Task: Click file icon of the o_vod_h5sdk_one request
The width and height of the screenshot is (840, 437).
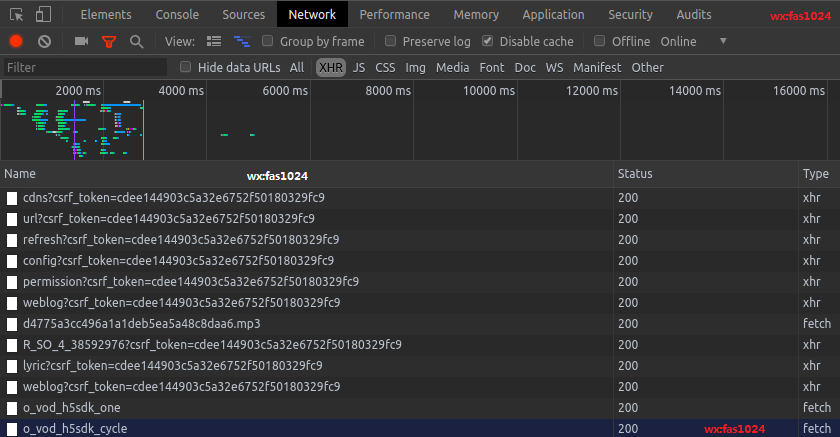Action: [x=12, y=408]
